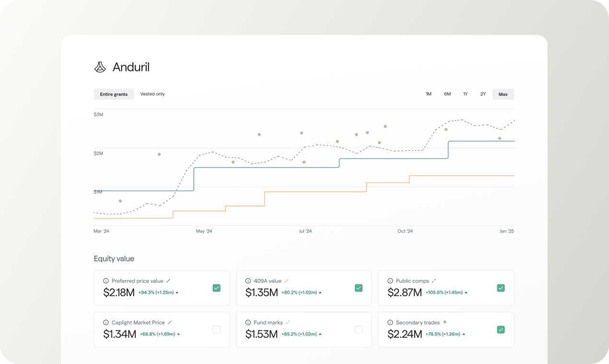
Task: Click up arrow after +68.8% (+1.69m)
Action: pyautogui.click(x=178, y=334)
